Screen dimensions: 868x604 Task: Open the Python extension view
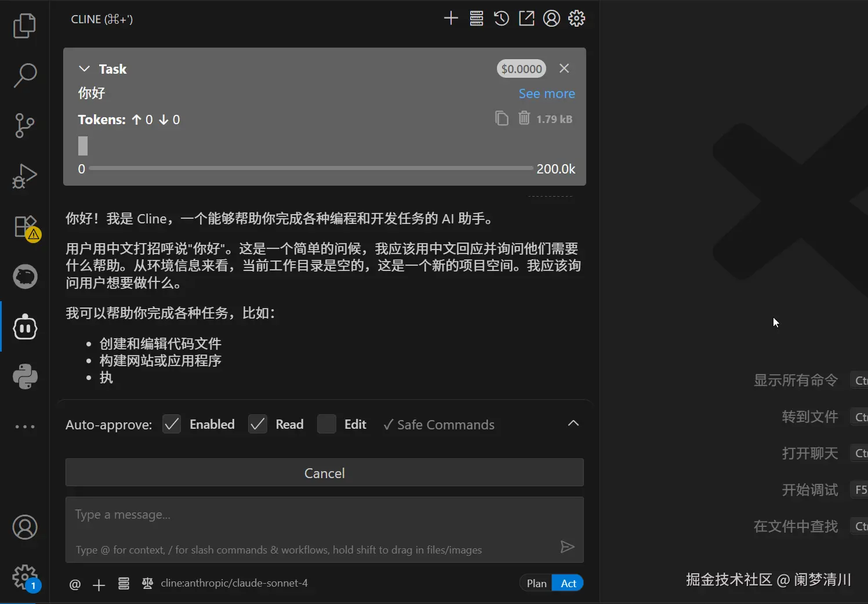tap(25, 377)
